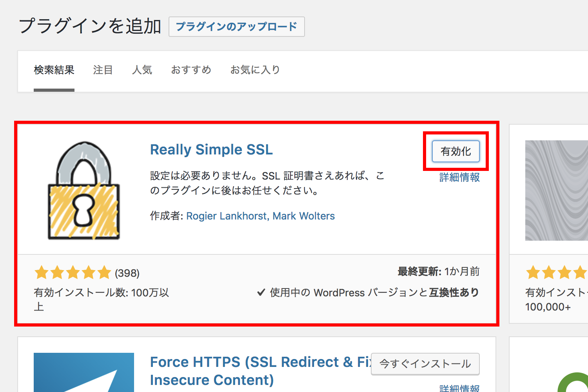Click the Really Simple SSL star rating

(73, 272)
